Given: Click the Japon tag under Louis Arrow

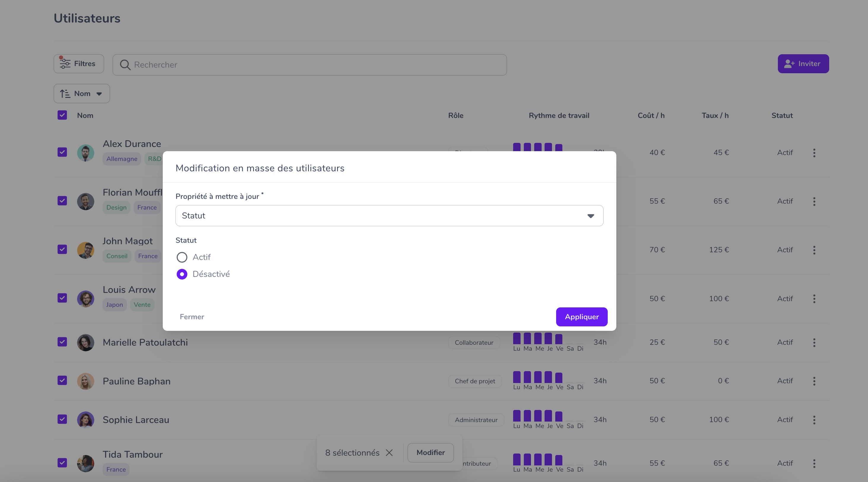Looking at the screenshot, I should [114, 304].
